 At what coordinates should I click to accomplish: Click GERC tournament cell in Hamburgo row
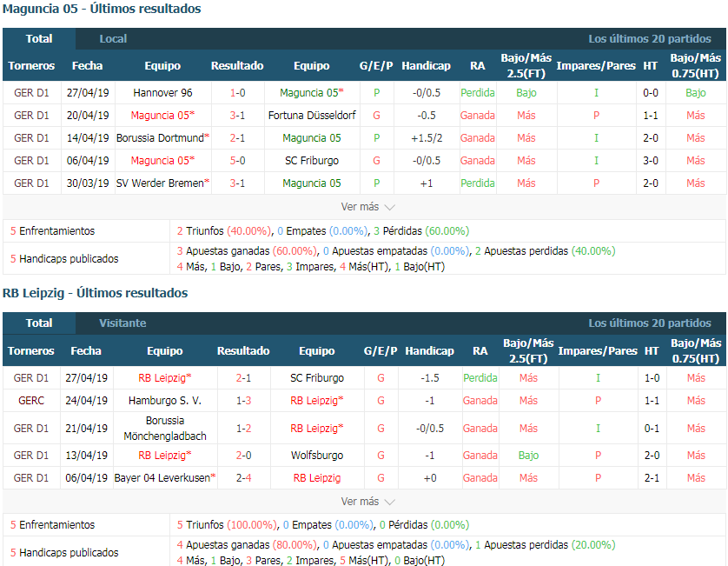point(31,401)
